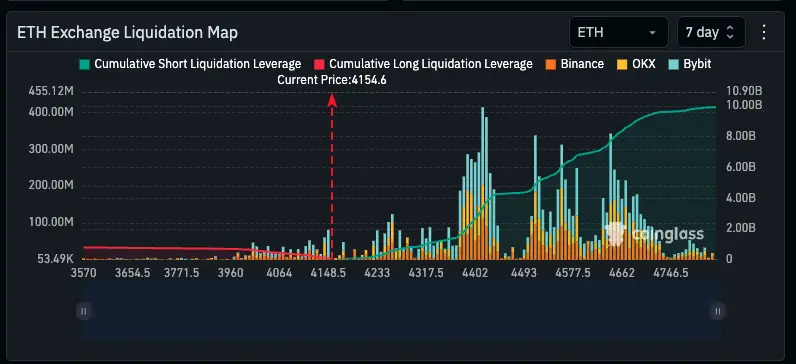Image resolution: width=796 pixels, height=364 pixels.
Task: Click the 10.00B right axis label
Action: tap(744, 105)
